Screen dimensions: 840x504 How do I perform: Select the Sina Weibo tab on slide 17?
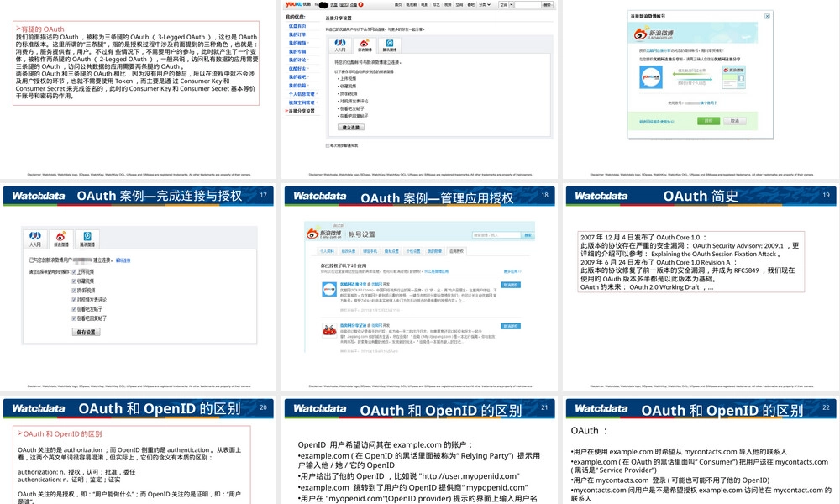point(61,239)
